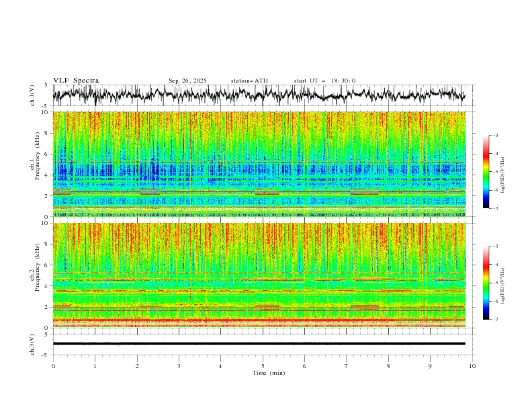Click time axis tick label "8"
Image resolution: width=532 pixels, height=411 pixels.
388,366
